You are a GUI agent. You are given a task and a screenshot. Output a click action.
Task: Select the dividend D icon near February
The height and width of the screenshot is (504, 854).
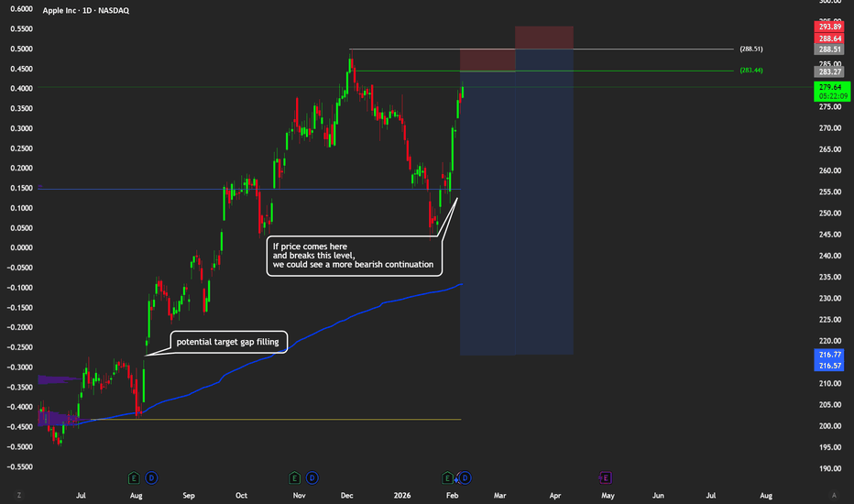coord(465,477)
